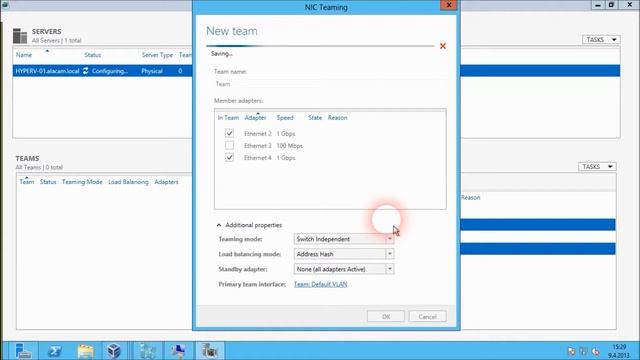
Task: Open the Servers TASKS dropdown
Action: tap(601, 40)
